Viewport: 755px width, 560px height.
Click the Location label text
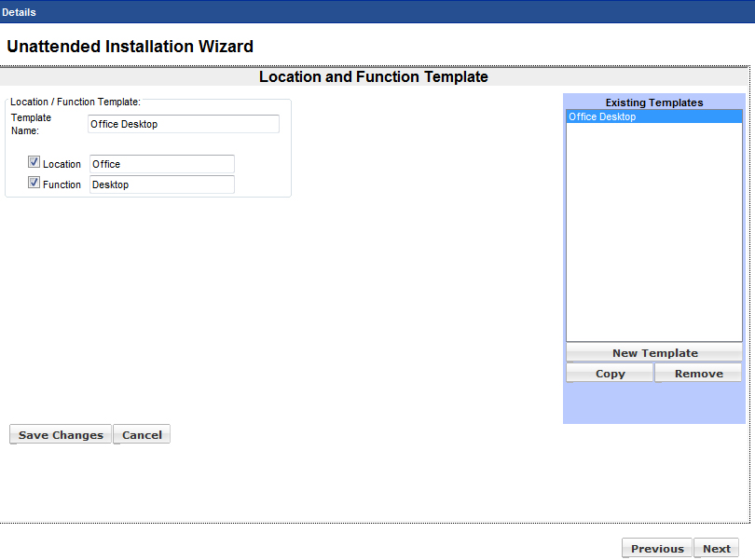[62, 164]
